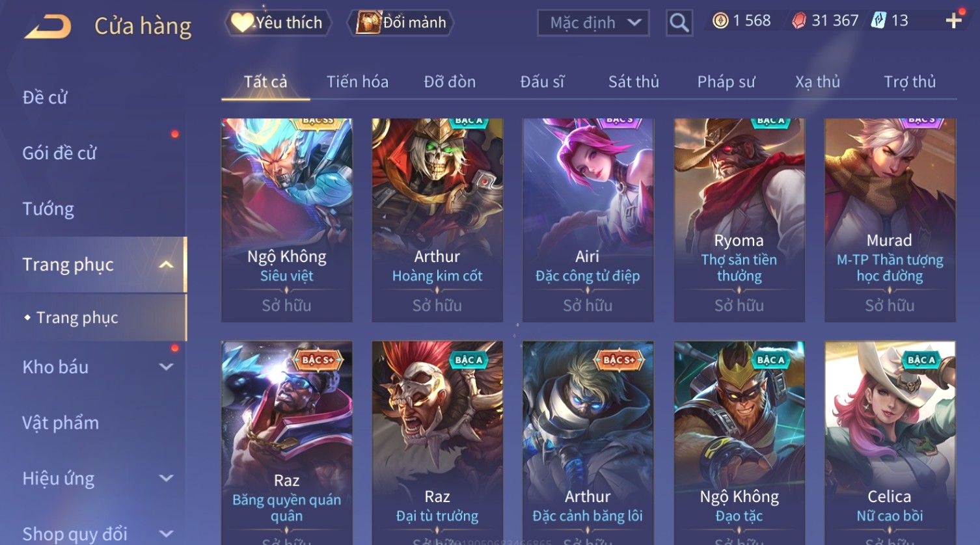
Task: Click the gold coin currency icon
Action: pyautogui.click(x=720, y=21)
